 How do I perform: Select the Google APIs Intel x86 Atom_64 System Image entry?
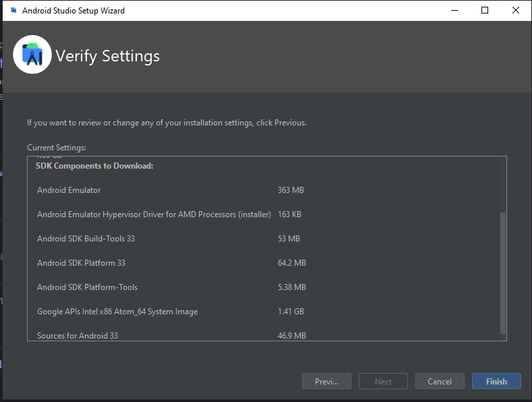(x=117, y=312)
